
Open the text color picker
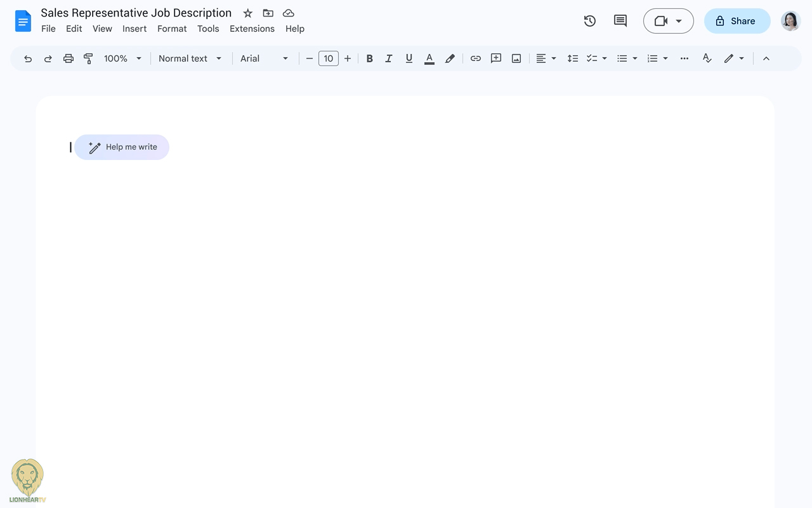click(429, 58)
